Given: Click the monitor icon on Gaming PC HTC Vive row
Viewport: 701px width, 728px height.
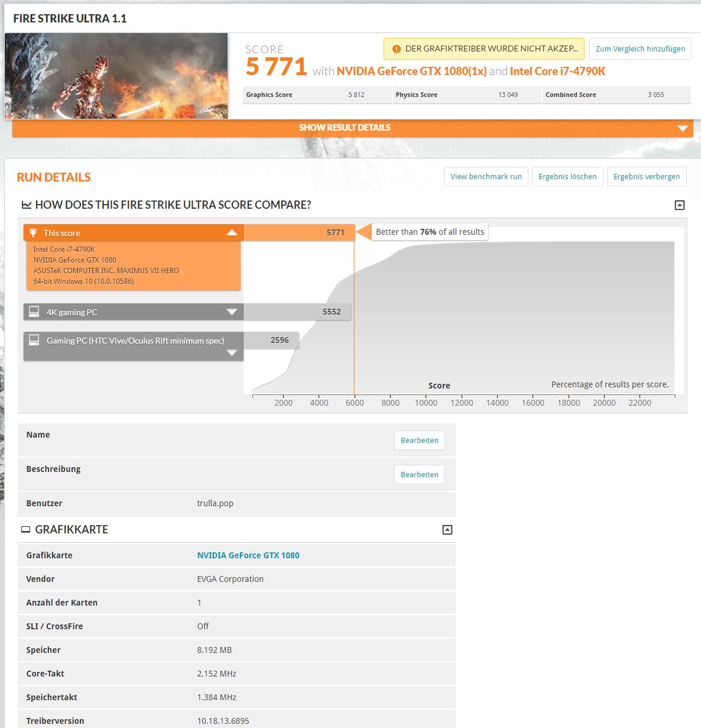Looking at the screenshot, I should pos(34,340).
